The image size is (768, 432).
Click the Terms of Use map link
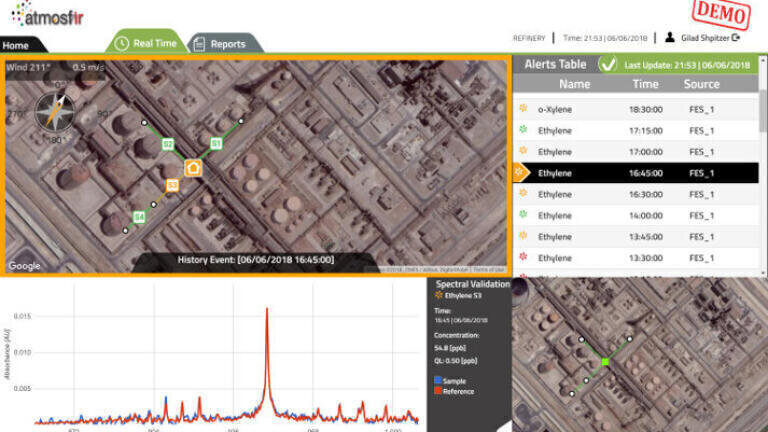(489, 269)
